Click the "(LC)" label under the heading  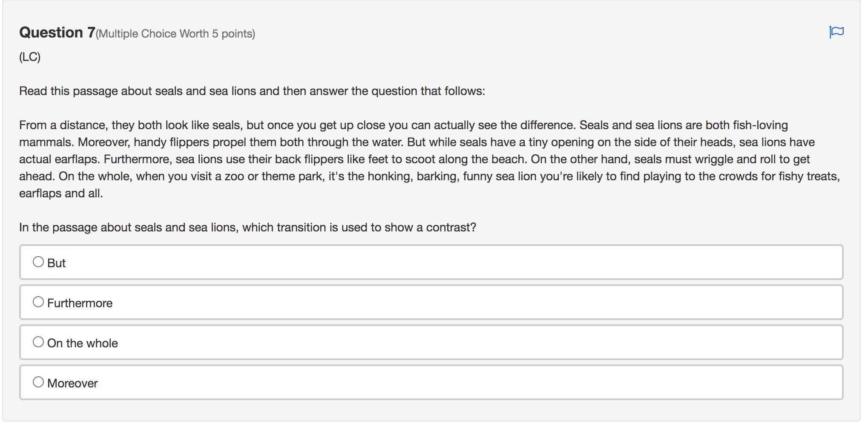click(x=30, y=57)
